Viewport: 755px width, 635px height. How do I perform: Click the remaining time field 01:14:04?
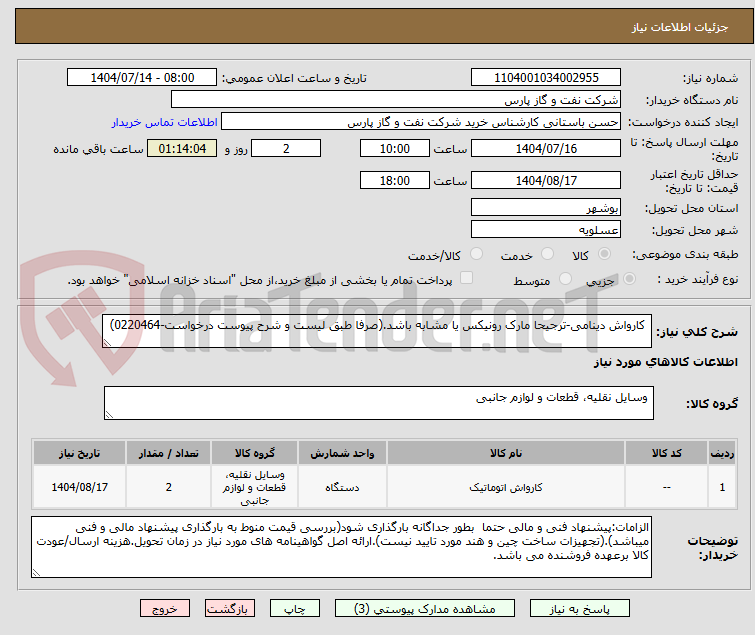click(x=182, y=148)
